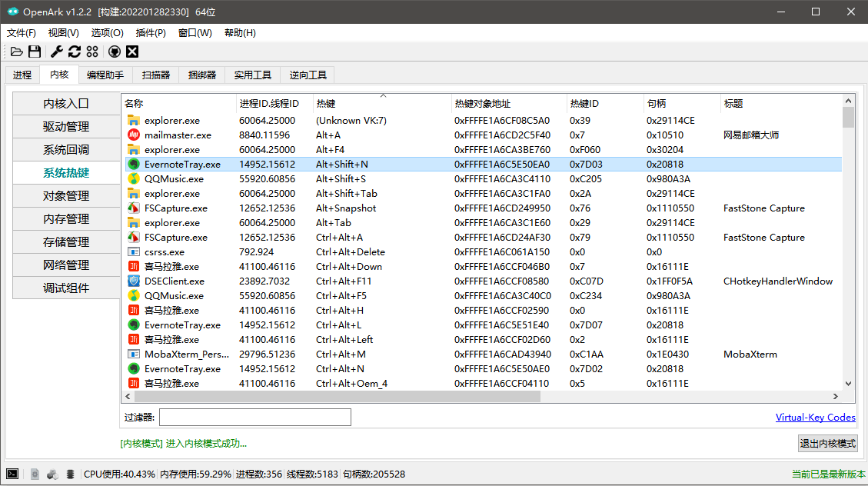This screenshot has height=486, width=868.
Task: Click the wrench settings toolbar icon
Action: pyautogui.click(x=56, y=52)
